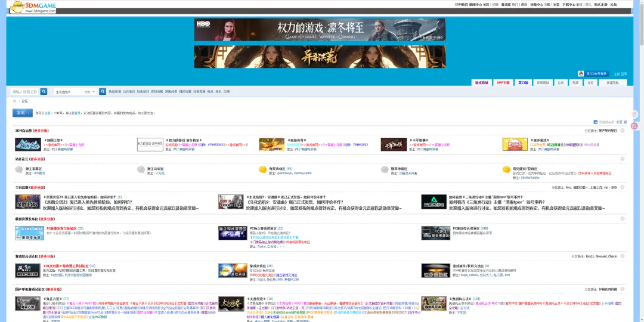This screenshot has height=322, width=644.
Task: Open the 生化危机9 安魂曲 topic thumbnail
Action: pyautogui.click(x=231, y=202)
